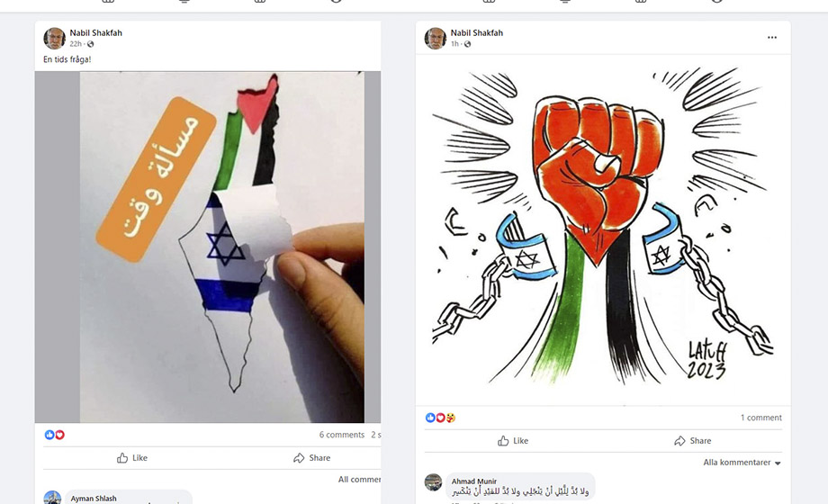This screenshot has width=828, height=504.
Task: Open Nabil Shakfah profile from right post name
Action: click(476, 32)
